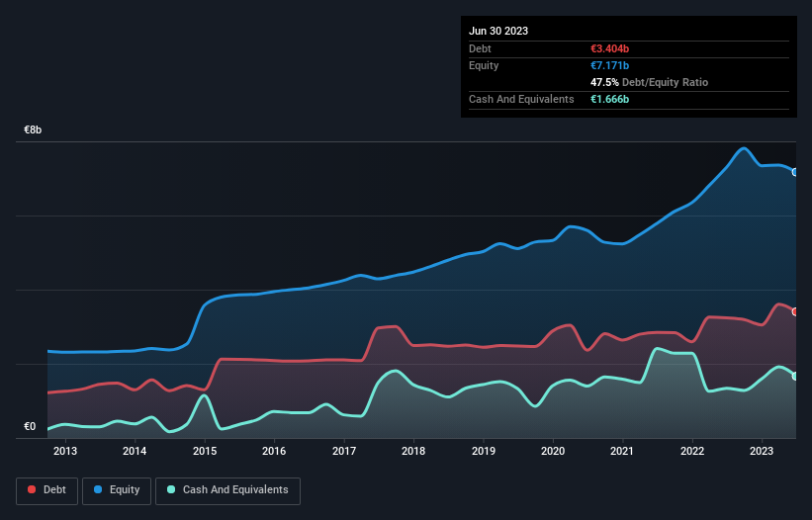Image resolution: width=812 pixels, height=520 pixels.
Task: Click the €3.404b debt value
Action: (x=609, y=48)
